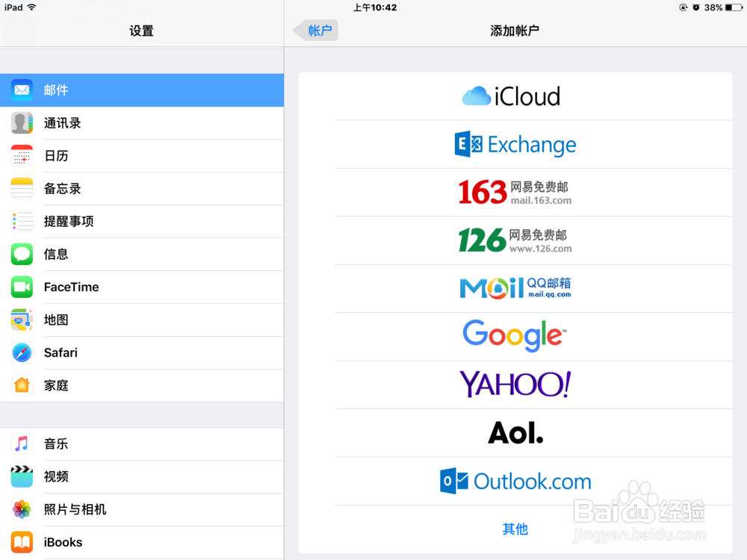The height and width of the screenshot is (560, 747).
Task: Tap the Mail (邮件) envelope icon
Action: [22, 90]
